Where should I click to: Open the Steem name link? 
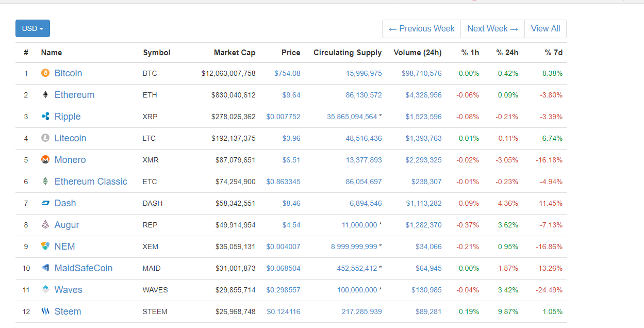[x=68, y=311]
